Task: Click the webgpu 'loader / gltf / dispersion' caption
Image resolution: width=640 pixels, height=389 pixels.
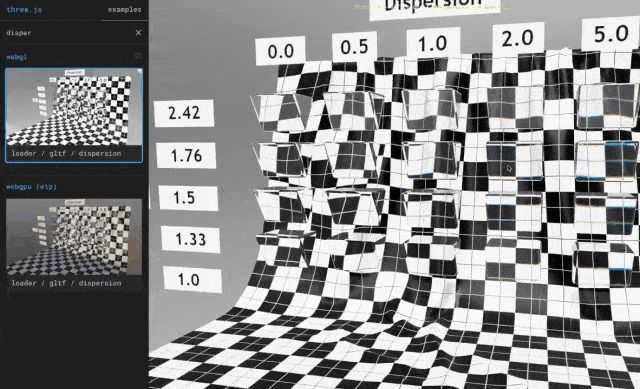Action: [x=66, y=283]
